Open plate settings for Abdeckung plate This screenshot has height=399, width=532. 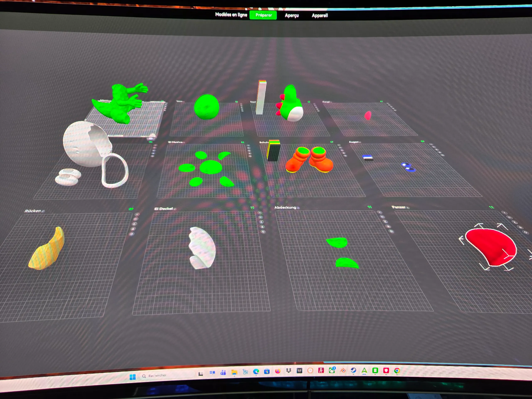click(391, 231)
